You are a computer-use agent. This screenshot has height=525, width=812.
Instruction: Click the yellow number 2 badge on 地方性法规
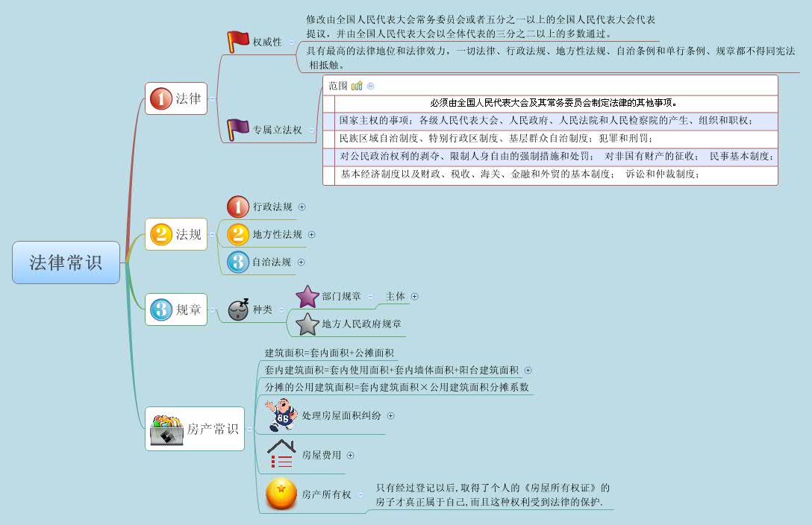click(237, 234)
